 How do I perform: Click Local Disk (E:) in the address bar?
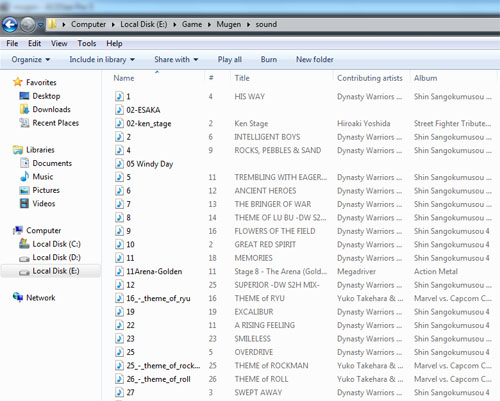pyautogui.click(x=144, y=24)
